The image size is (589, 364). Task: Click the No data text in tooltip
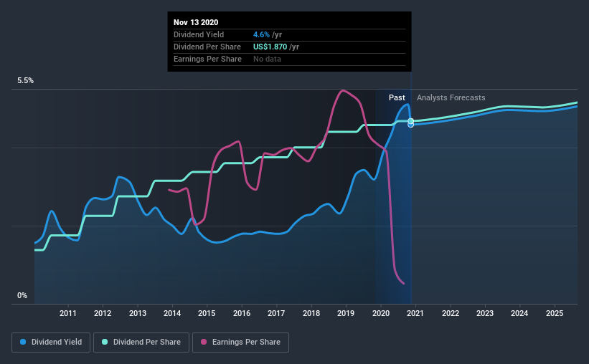[x=267, y=59]
